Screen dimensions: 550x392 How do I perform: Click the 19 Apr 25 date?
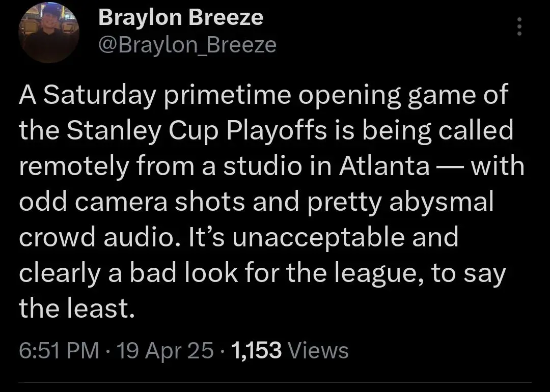point(164,350)
